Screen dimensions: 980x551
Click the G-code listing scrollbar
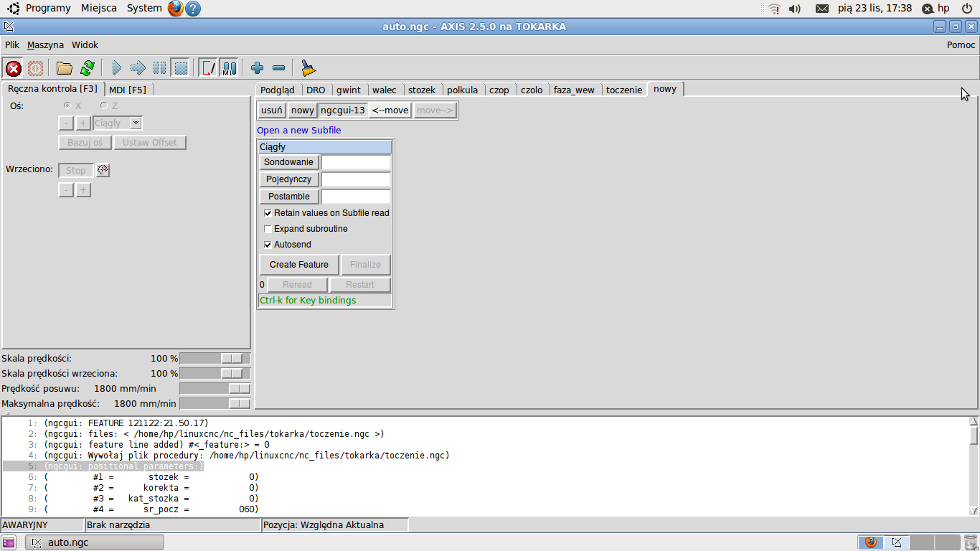974,466
